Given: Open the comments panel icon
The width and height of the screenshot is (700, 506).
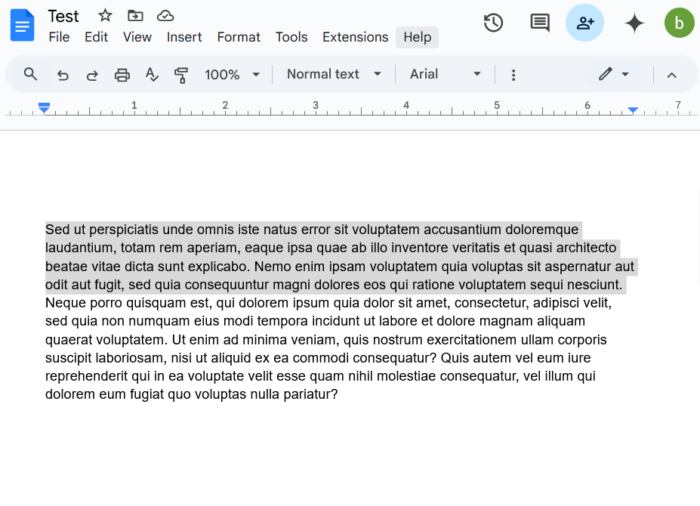Looking at the screenshot, I should [x=540, y=23].
